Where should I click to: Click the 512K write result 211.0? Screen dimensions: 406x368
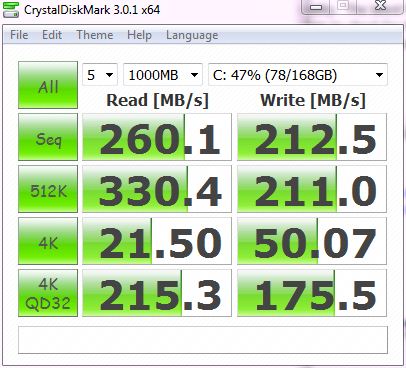point(312,189)
